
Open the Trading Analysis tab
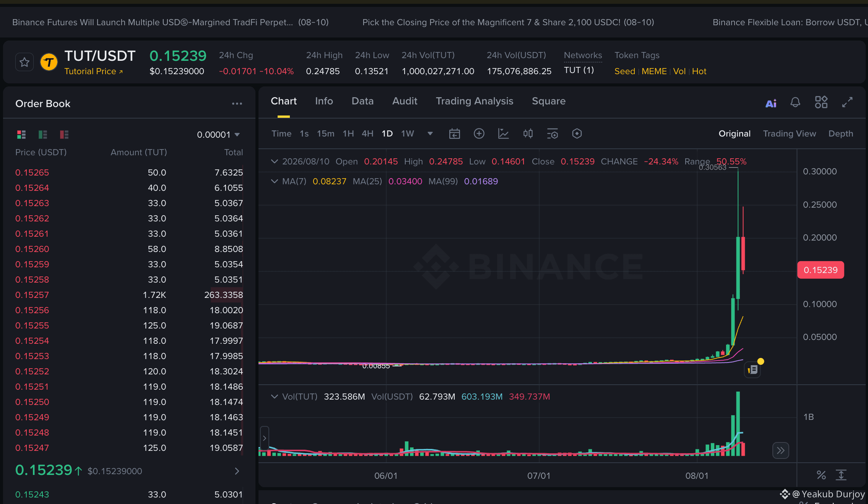pyautogui.click(x=475, y=101)
